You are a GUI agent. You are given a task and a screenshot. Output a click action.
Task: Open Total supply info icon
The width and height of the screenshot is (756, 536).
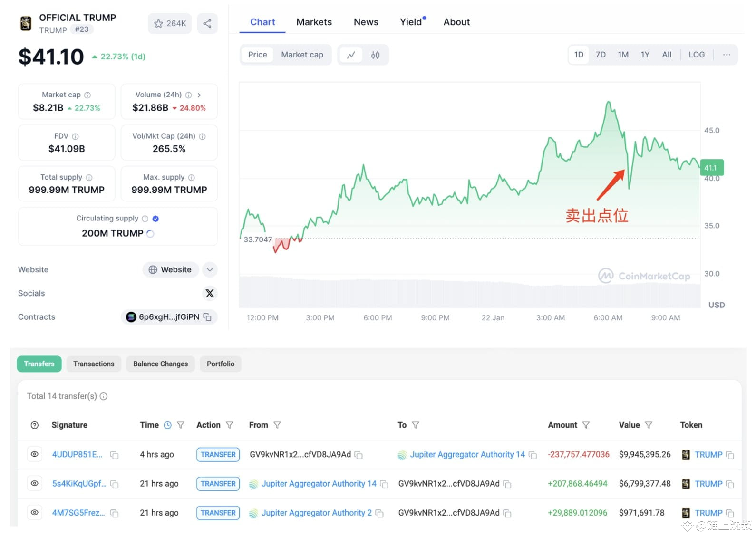[89, 177]
